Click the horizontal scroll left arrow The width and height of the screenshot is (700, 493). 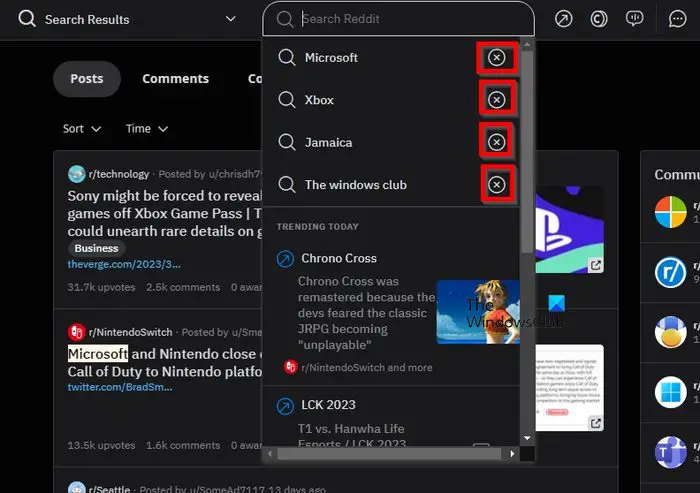[270, 454]
